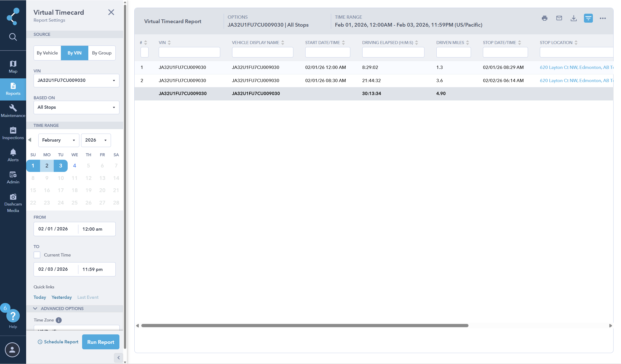Open the year dropdown showing 2026
The width and height of the screenshot is (621, 364).
coord(96,140)
